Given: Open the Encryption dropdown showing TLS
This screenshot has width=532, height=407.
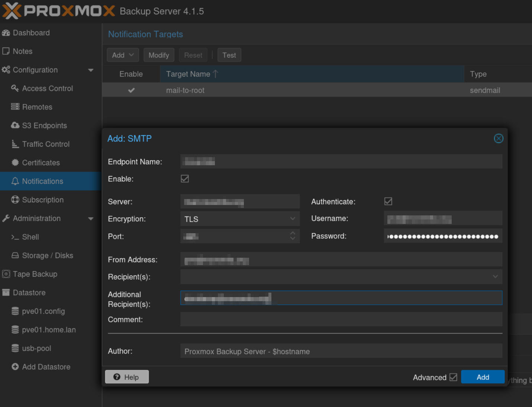Looking at the screenshot, I should [292, 219].
